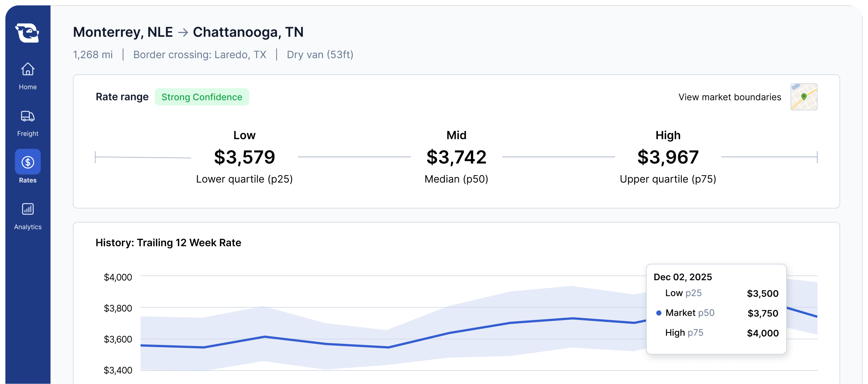This screenshot has width=868, height=384.
Task: Click the Rates sidebar label
Action: tap(28, 180)
